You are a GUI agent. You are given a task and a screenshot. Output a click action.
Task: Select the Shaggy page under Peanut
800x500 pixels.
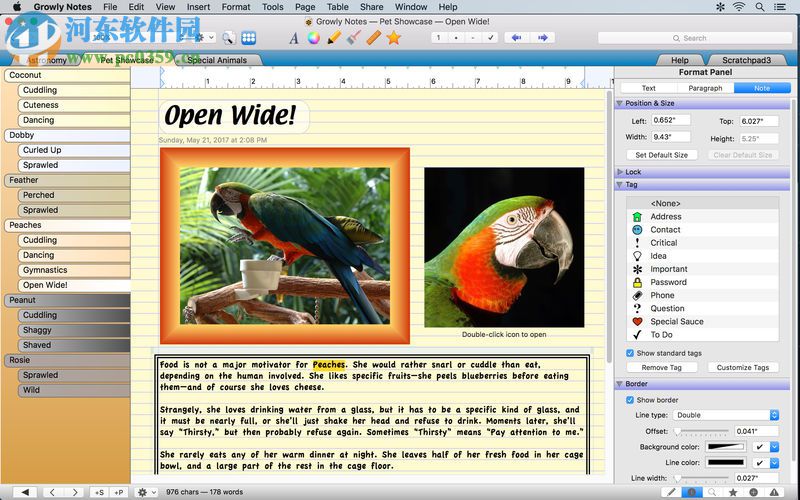[x=74, y=330]
